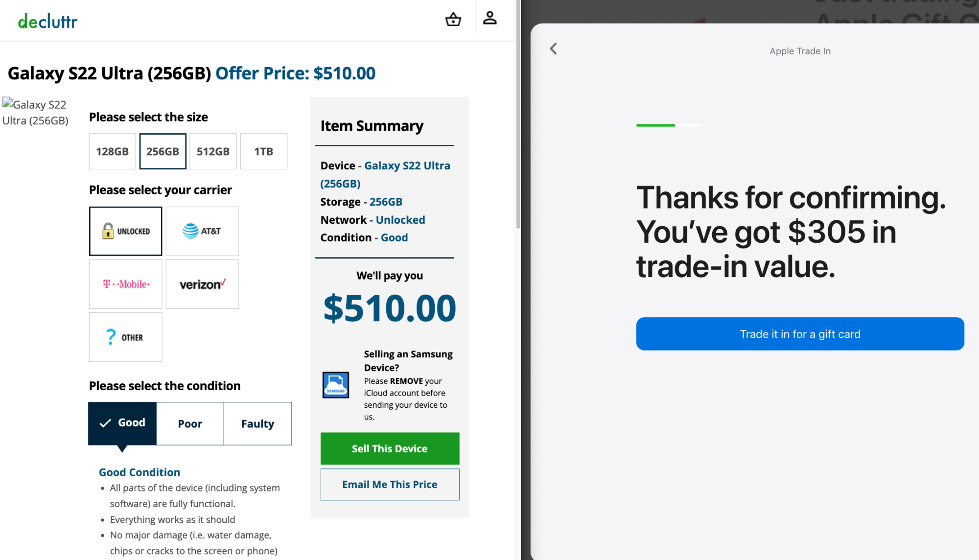
Task: Click Trade it in for a gift card
Action: tap(800, 334)
